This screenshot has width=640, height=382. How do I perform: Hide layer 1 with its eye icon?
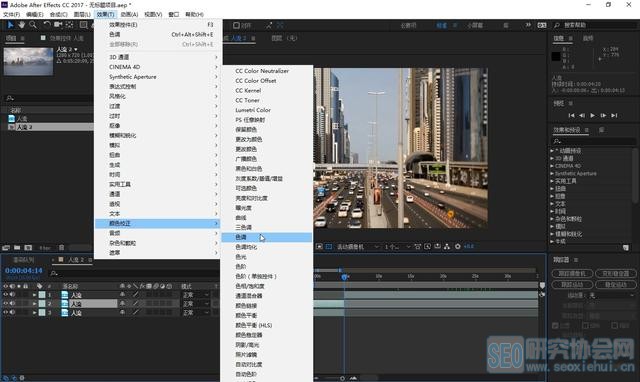[6, 295]
